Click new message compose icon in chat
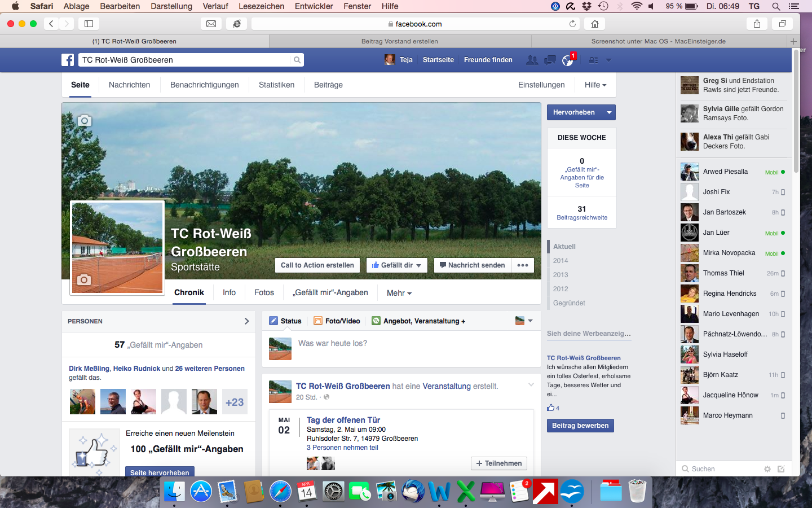 781,469
